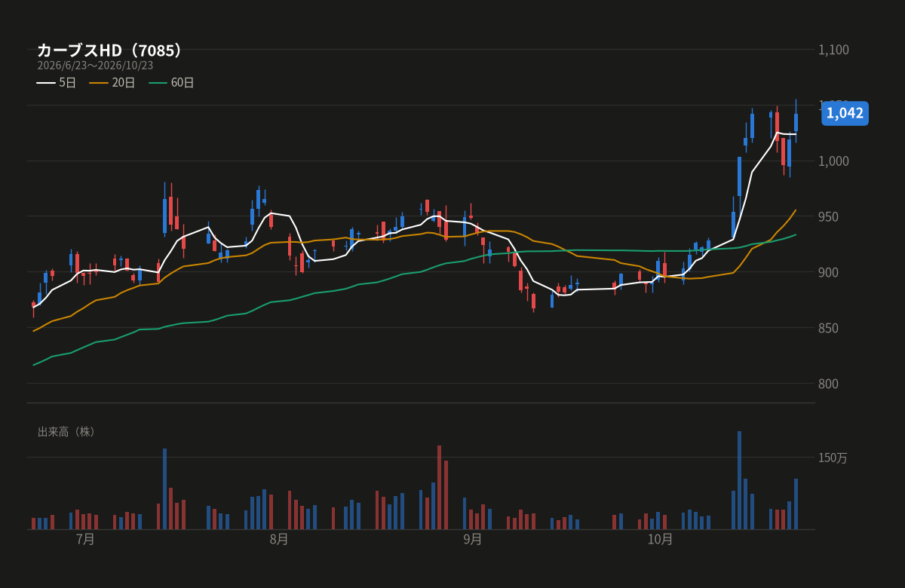905x588 pixels.
Task: Click the chart title カーブスHD（7085）
Action: click(x=110, y=51)
